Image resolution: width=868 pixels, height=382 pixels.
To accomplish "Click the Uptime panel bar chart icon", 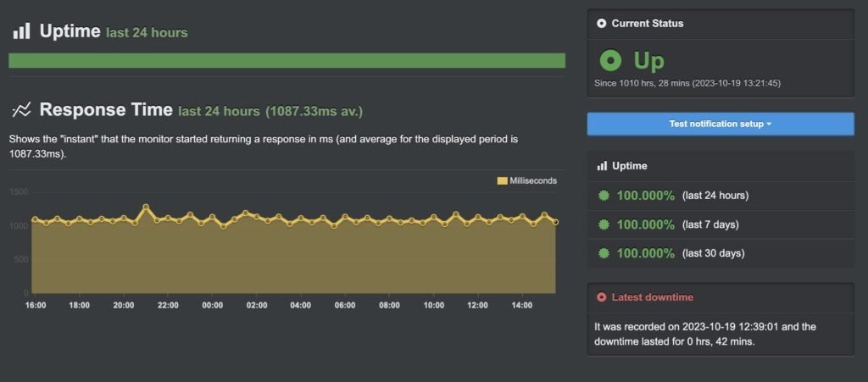I will tap(602, 166).
